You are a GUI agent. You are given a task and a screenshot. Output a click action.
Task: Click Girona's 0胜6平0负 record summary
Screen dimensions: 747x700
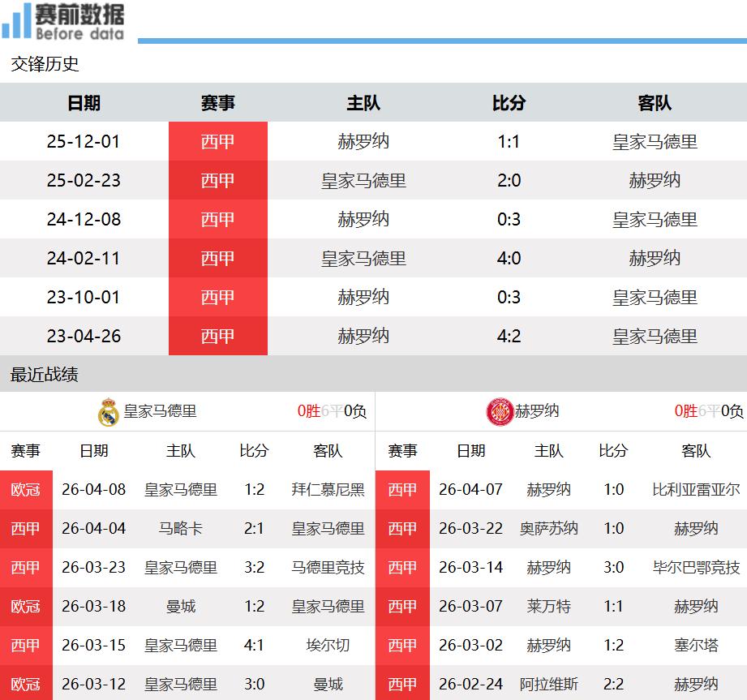click(x=708, y=411)
